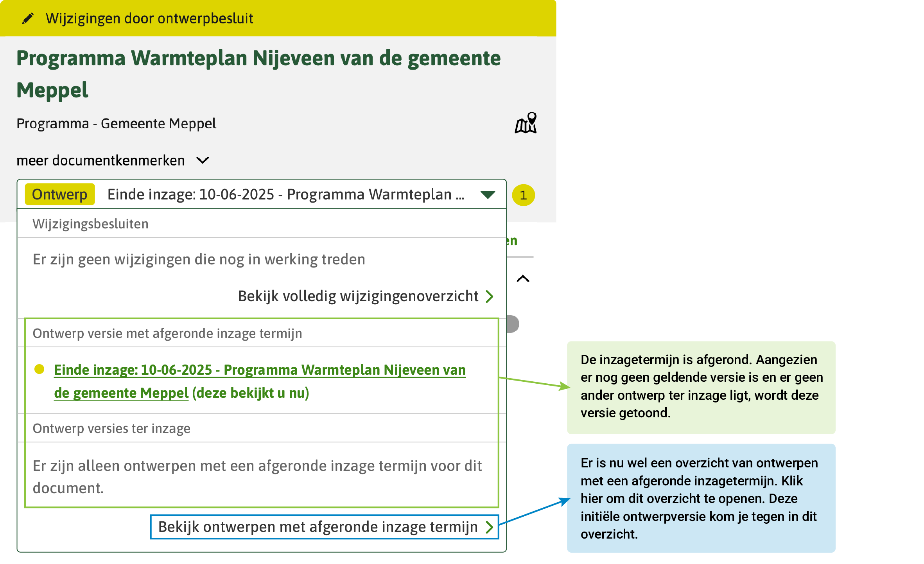Open Bekijk ontwerpen met afgeronde inzage termijn
The width and height of the screenshot is (924, 564).
[318, 527]
